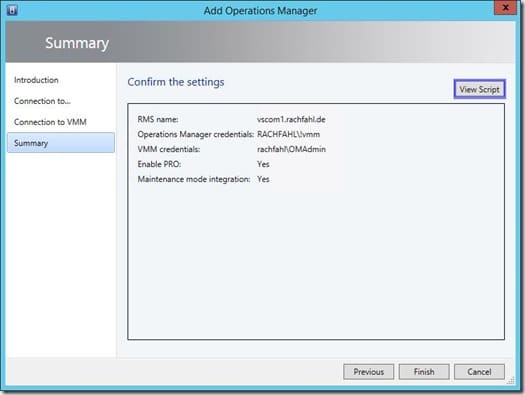Click the RACHFAHL\!vmm credentials value
Viewport: 525px width, 395px height.
pos(288,134)
